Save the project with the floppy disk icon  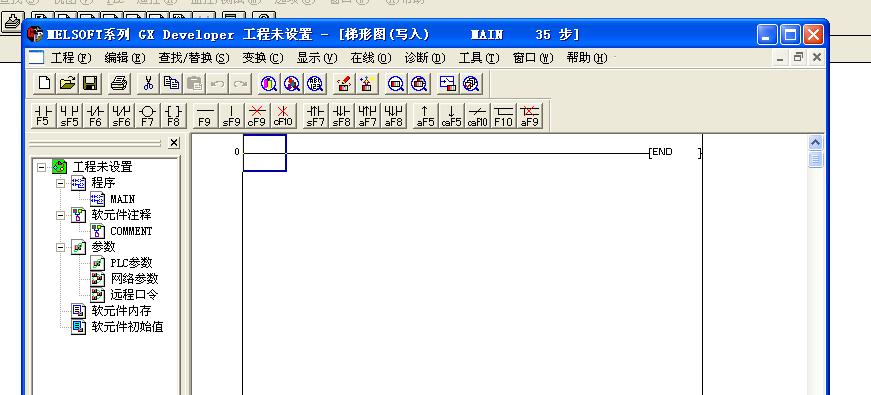pos(91,84)
